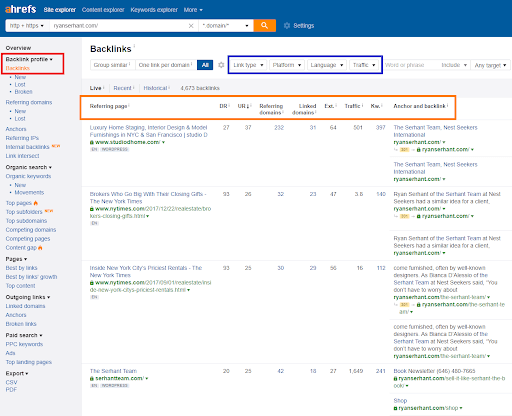512x416 pixels.
Task: Sort by Referring domains column header
Action: (x=271, y=109)
